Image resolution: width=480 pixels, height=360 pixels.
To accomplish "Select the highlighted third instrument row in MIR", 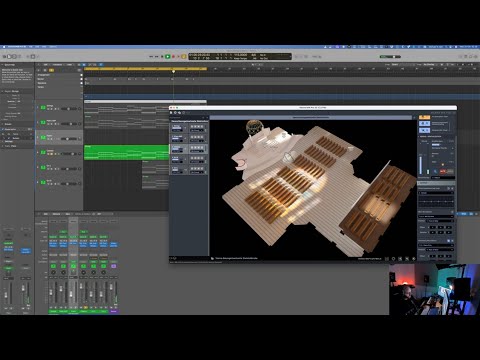I will click(x=189, y=149).
